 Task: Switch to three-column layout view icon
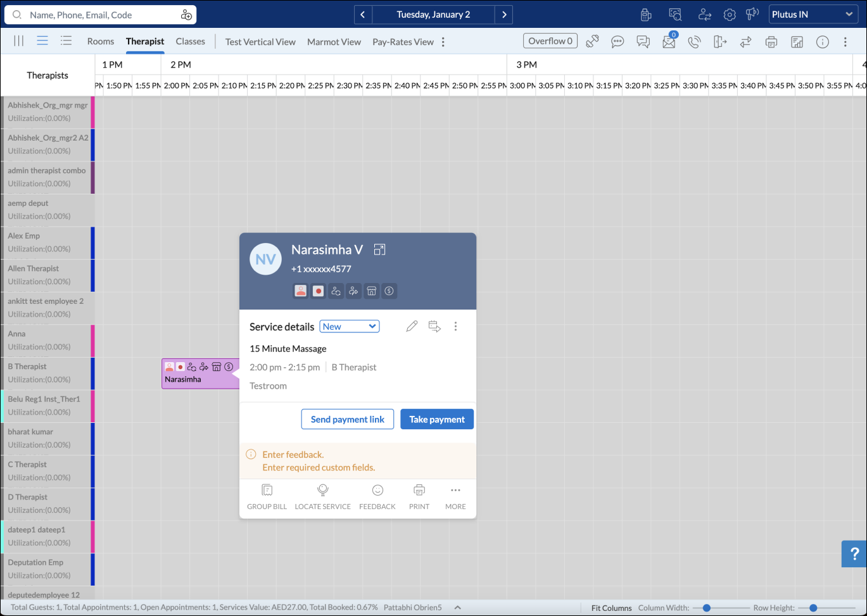tap(19, 41)
